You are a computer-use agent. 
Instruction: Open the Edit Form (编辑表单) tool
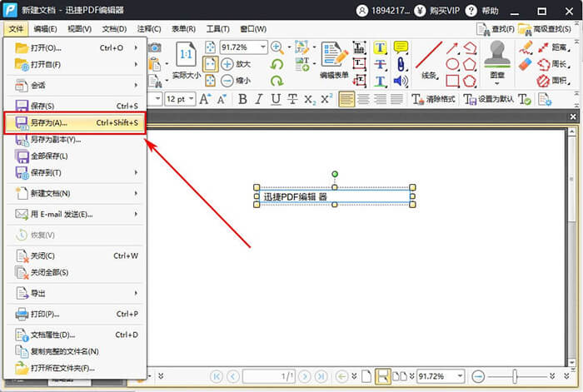click(x=334, y=61)
